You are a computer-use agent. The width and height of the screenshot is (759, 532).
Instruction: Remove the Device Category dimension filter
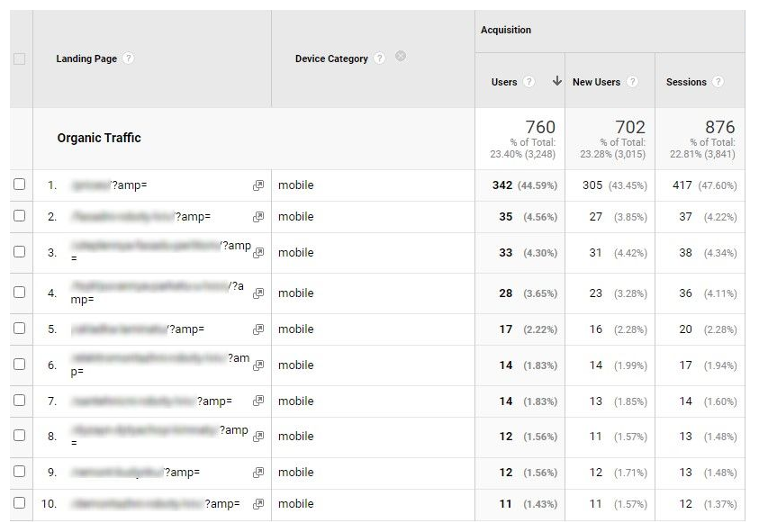[x=400, y=56]
